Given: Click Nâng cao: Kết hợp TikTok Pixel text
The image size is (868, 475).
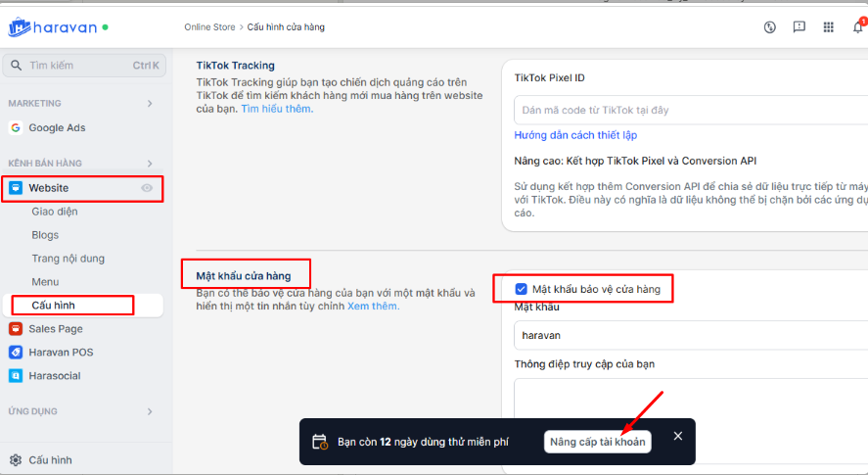Looking at the screenshot, I should tap(635, 162).
